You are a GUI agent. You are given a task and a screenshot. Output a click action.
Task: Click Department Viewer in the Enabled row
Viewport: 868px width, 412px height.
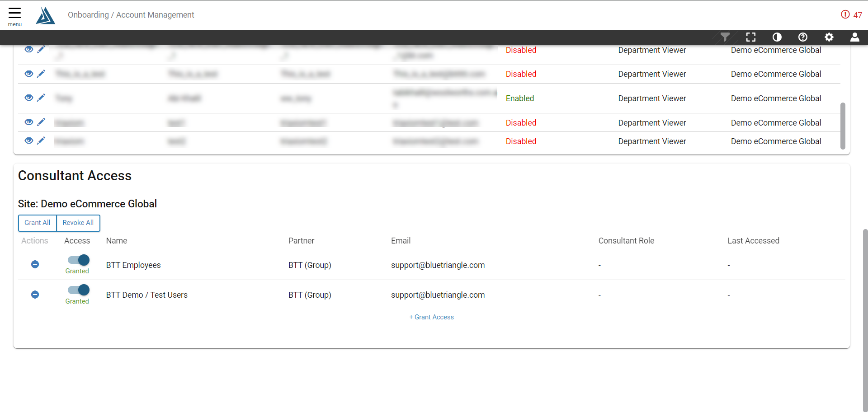point(652,98)
